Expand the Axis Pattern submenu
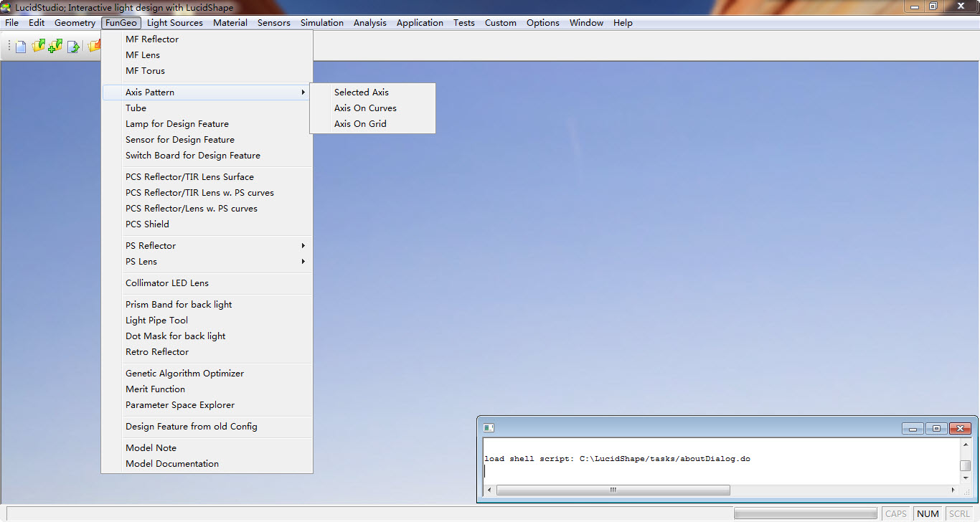980x522 pixels. pos(207,92)
